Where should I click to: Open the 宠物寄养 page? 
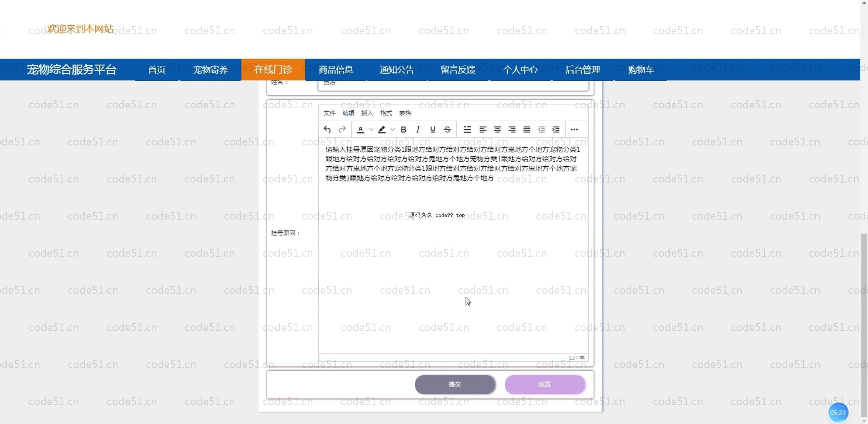pyautogui.click(x=210, y=69)
